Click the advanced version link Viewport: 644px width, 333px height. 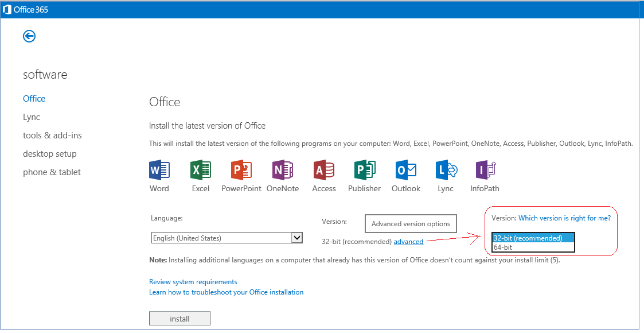[408, 242]
